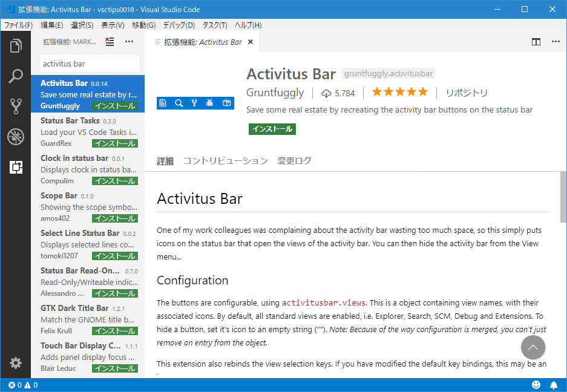Image resolution: width=567 pixels, height=392 pixels.
Task: Select Status Bar Read-On... extension in list
Action: point(88,282)
